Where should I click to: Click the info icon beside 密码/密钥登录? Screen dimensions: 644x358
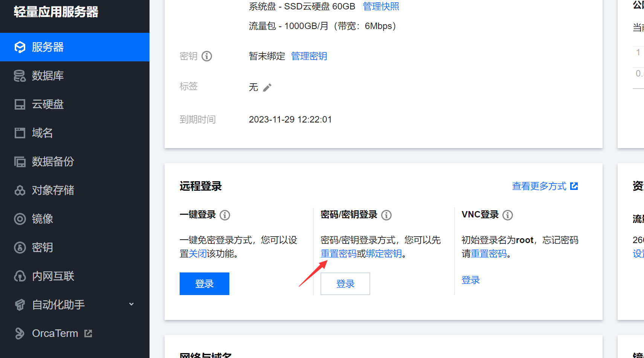tap(386, 215)
